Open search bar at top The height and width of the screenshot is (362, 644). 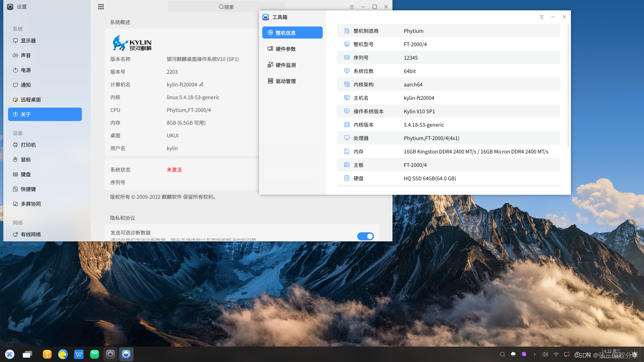tap(226, 7)
